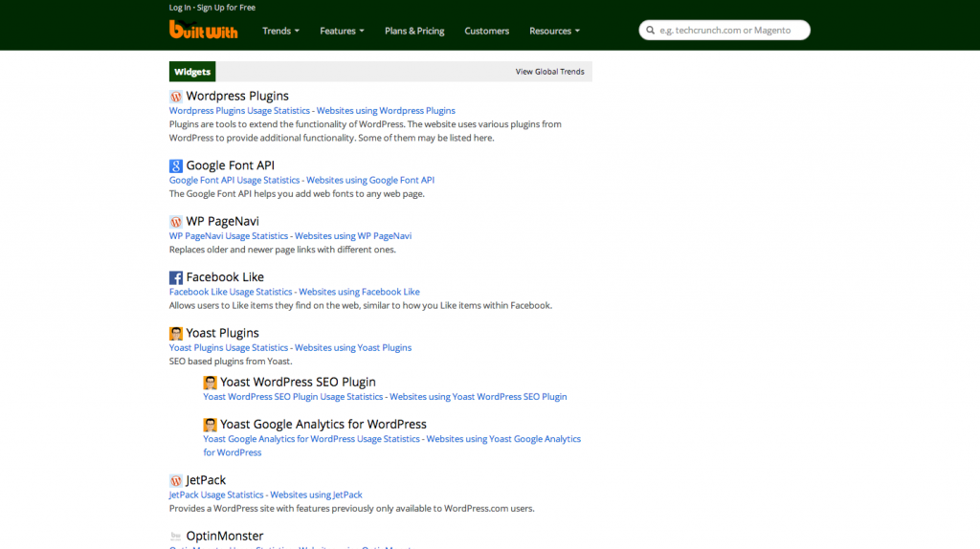
Task: Open the Features dropdown menu
Action: [342, 31]
